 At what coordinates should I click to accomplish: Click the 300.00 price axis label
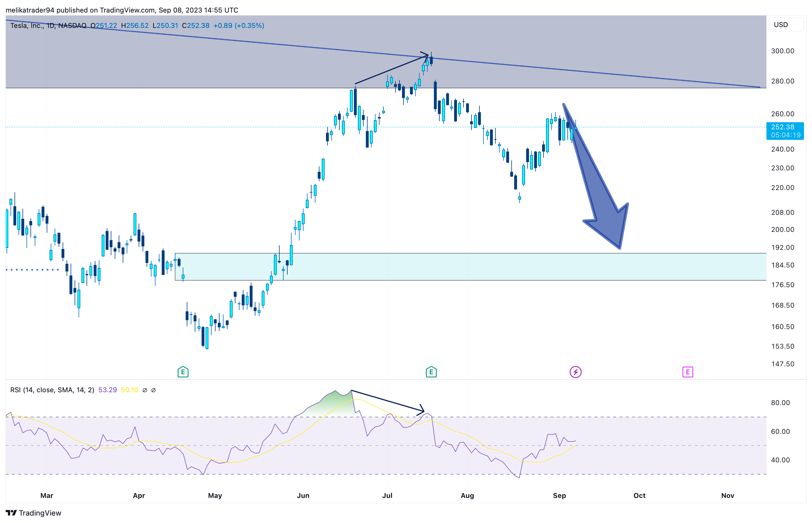click(782, 51)
